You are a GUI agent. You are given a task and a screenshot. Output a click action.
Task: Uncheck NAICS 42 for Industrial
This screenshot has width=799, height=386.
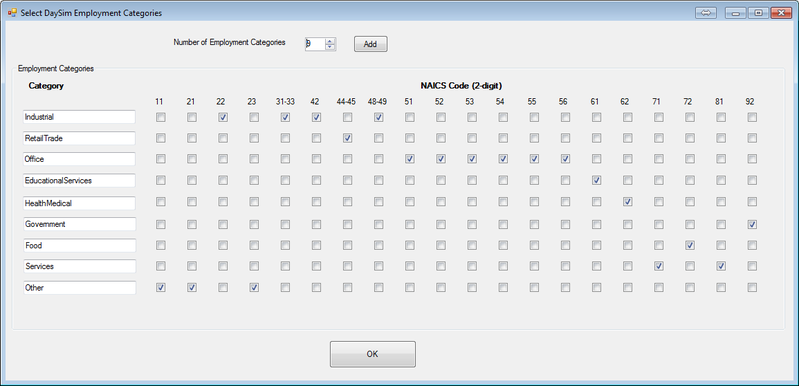pyautogui.click(x=316, y=118)
